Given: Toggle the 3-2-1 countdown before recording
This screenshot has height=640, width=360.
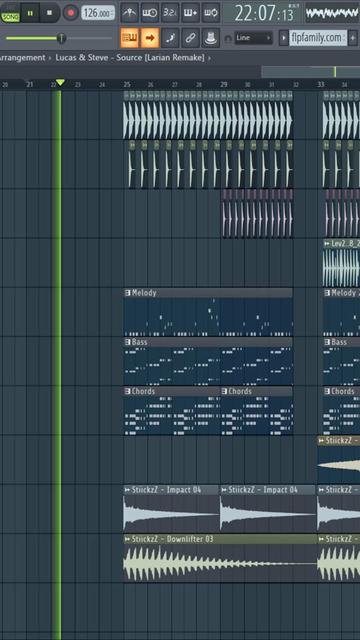Looking at the screenshot, I should (x=170, y=13).
